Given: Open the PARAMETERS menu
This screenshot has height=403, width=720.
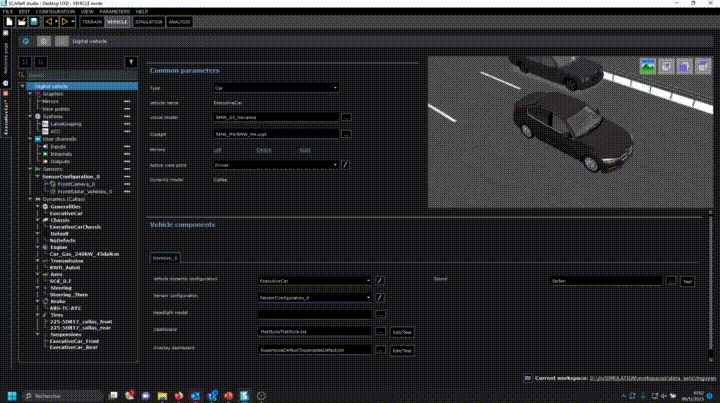Looking at the screenshot, I should (x=114, y=11).
